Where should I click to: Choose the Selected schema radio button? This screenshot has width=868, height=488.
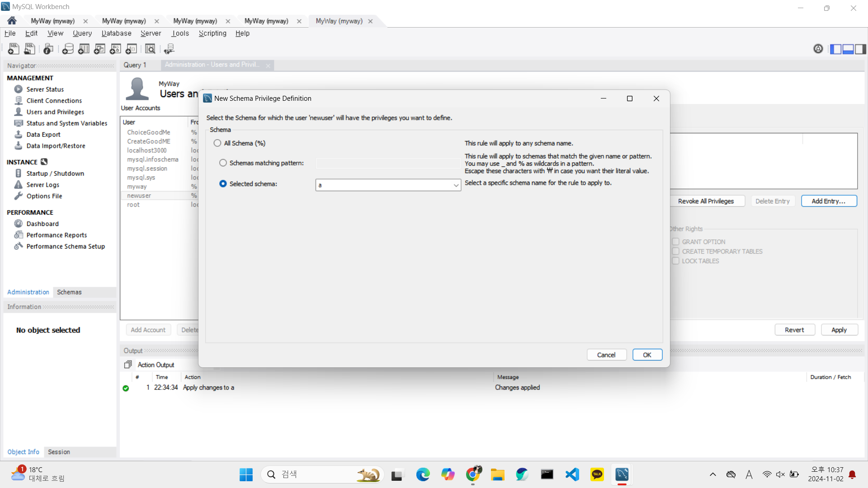223,184
